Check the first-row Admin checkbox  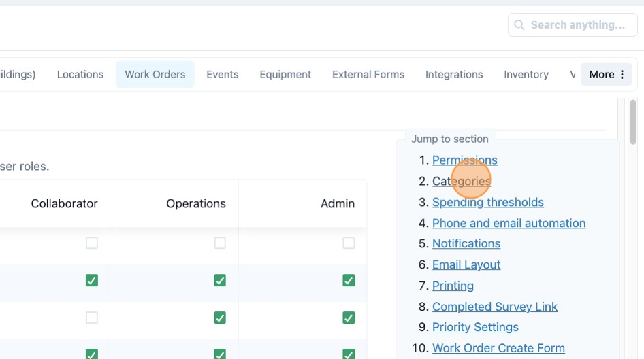tap(349, 243)
